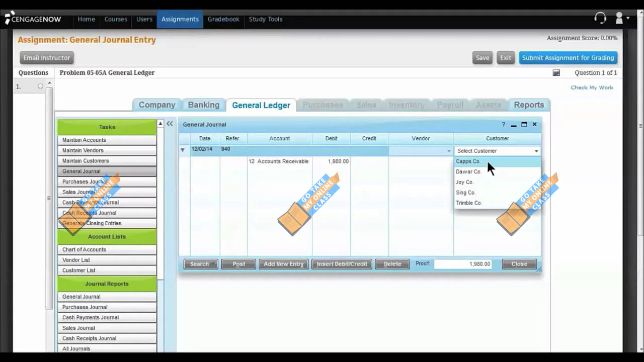Click the 12 Accounts Receivable account cell

coord(279,161)
